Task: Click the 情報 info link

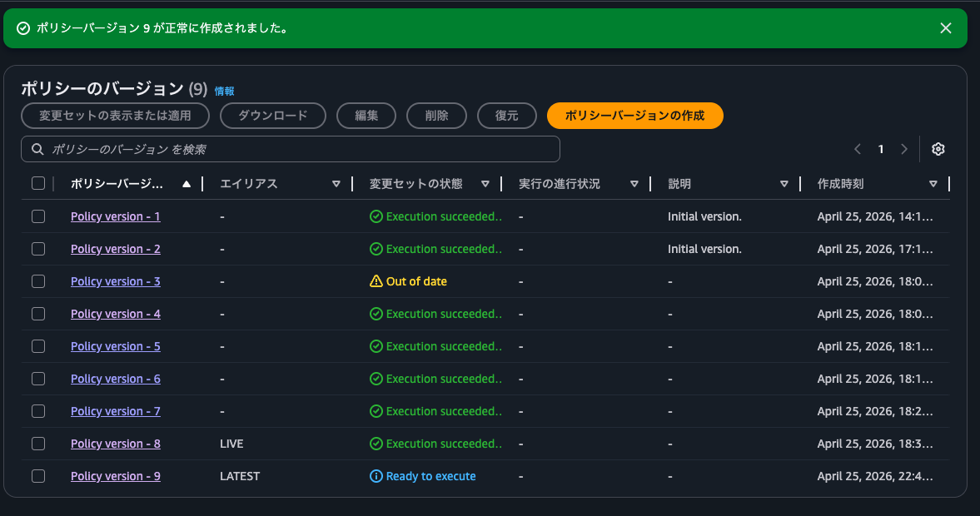Action: coord(224,91)
